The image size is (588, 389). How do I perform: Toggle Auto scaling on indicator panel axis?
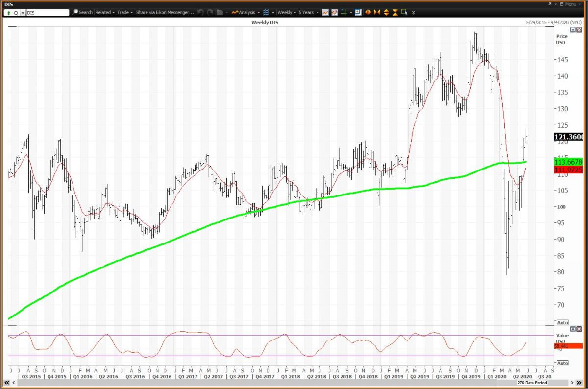pyautogui.click(x=563, y=363)
